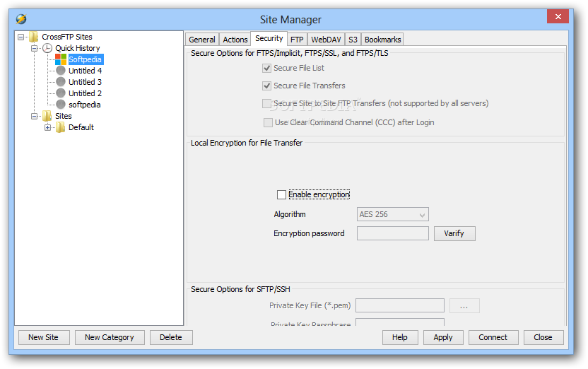
Task: Click the bottom Close button
Action: [x=543, y=337]
